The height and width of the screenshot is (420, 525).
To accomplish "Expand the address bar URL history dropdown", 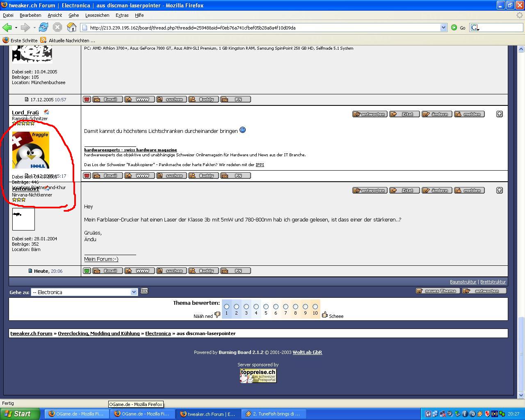I will (443, 27).
